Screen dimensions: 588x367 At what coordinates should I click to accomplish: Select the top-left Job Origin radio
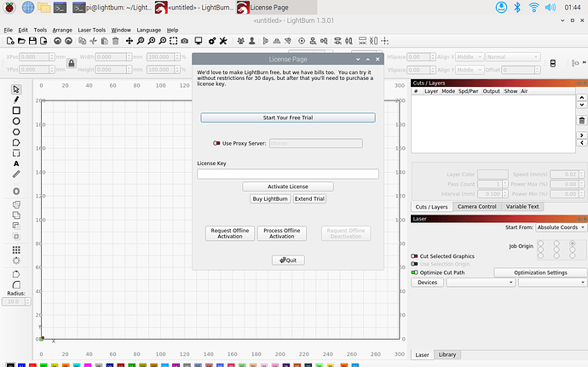pos(541,244)
